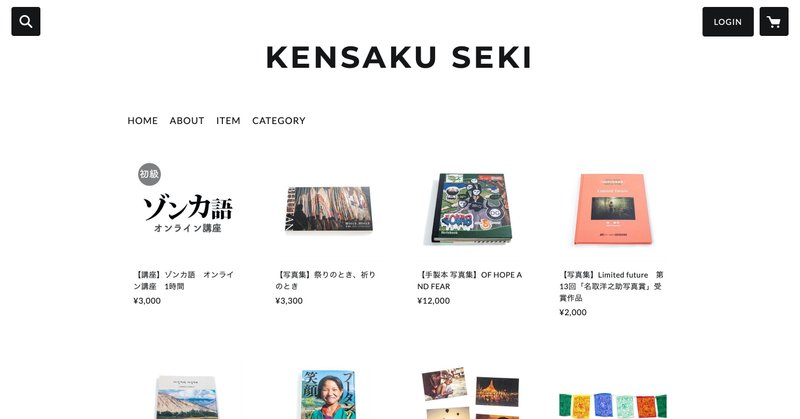
Task: Open the ゾンカ語 online course thumbnail
Action: (186, 208)
